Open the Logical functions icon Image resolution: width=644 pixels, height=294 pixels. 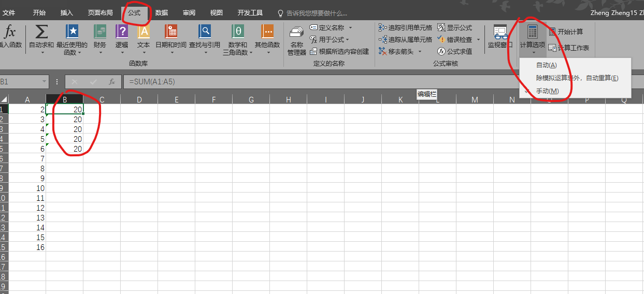coord(122,32)
